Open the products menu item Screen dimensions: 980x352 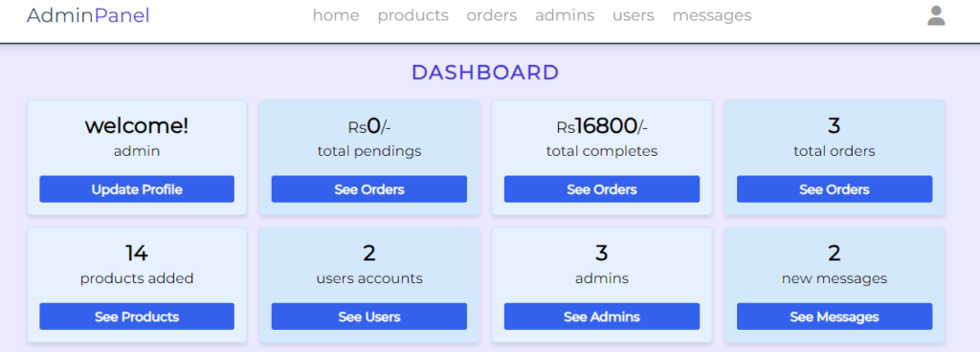coord(413,15)
